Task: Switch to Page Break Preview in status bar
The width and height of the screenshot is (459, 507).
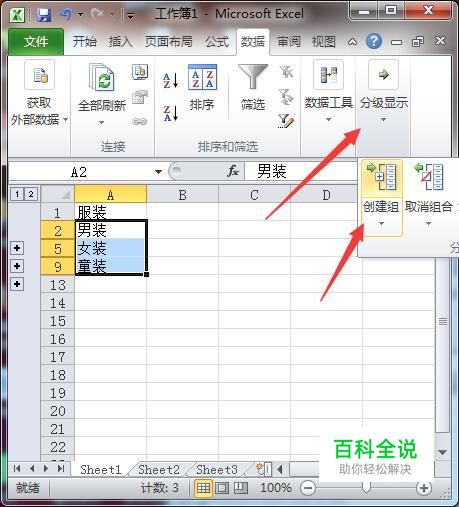Action: [241, 488]
